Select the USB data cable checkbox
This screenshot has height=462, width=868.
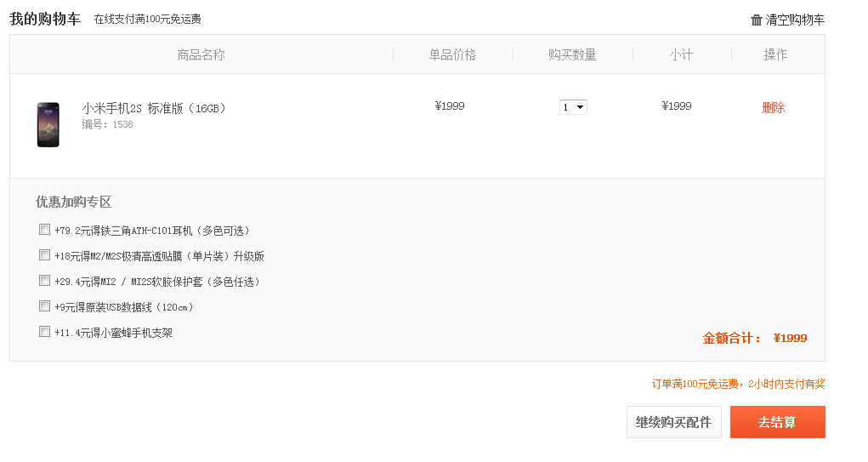pos(44,305)
